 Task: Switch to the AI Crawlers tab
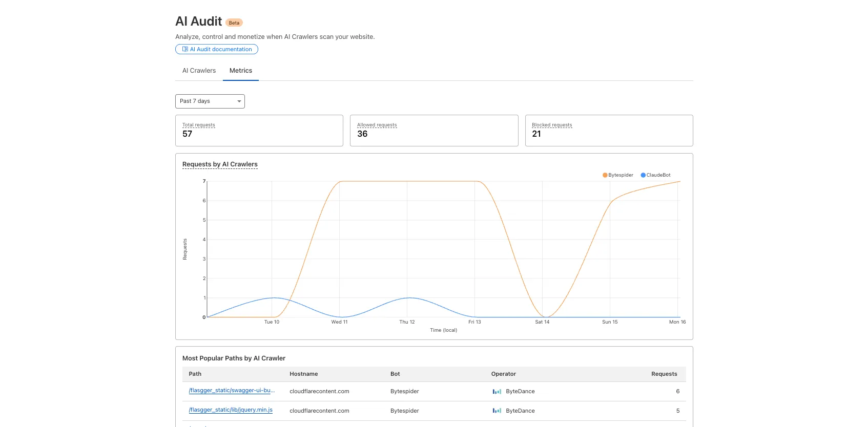199,71
